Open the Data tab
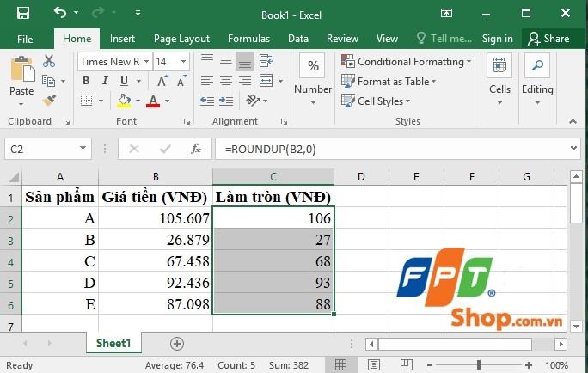This screenshot has width=588, height=373. pos(298,39)
